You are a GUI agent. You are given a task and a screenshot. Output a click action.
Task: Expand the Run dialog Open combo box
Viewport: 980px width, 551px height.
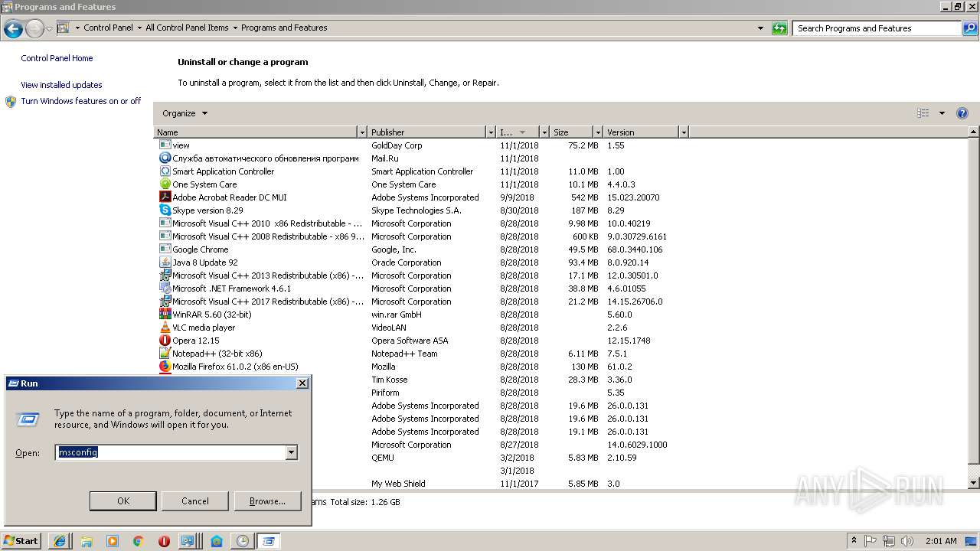tap(291, 453)
